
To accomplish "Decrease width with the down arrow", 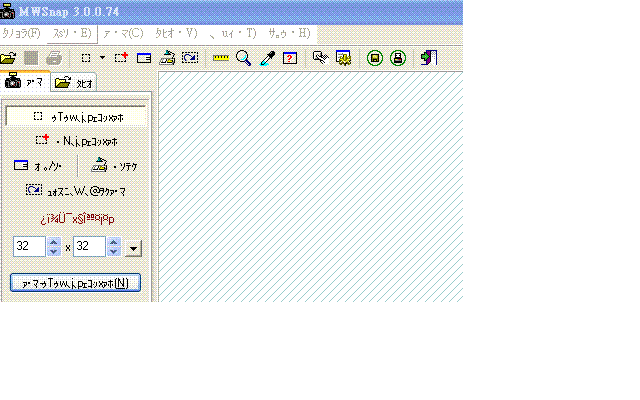I will pyautogui.click(x=54, y=251).
